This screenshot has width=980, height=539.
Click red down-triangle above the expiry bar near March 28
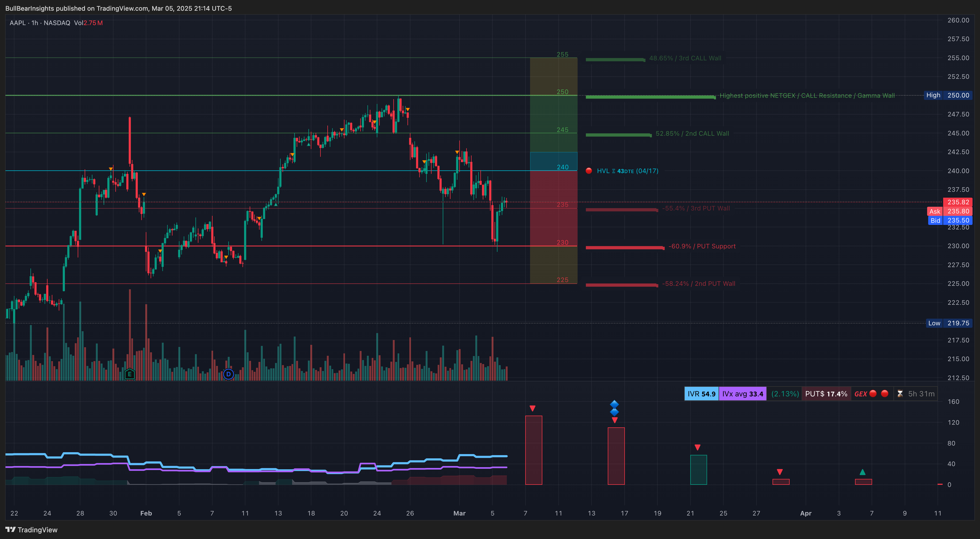779,472
